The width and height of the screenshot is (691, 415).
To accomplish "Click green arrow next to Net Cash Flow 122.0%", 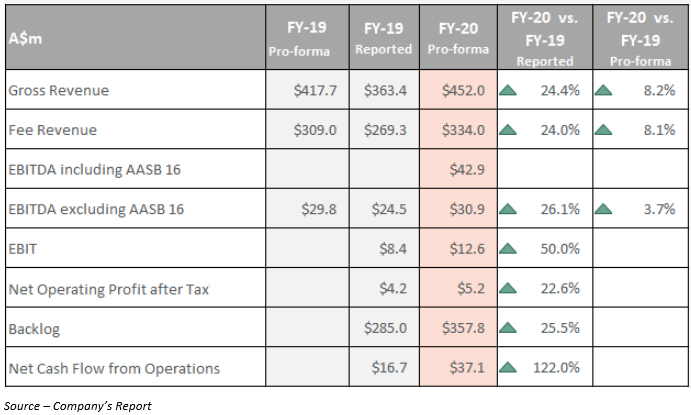I will pos(508,369).
